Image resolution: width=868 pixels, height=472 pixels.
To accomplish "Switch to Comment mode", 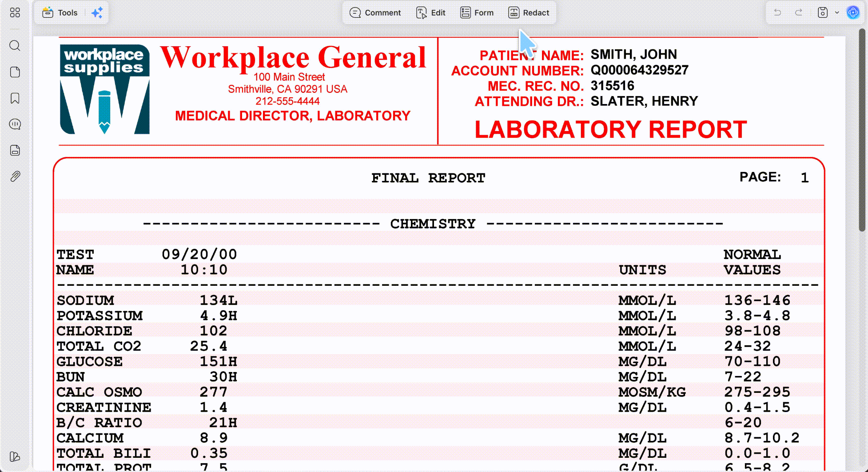I will pos(375,12).
